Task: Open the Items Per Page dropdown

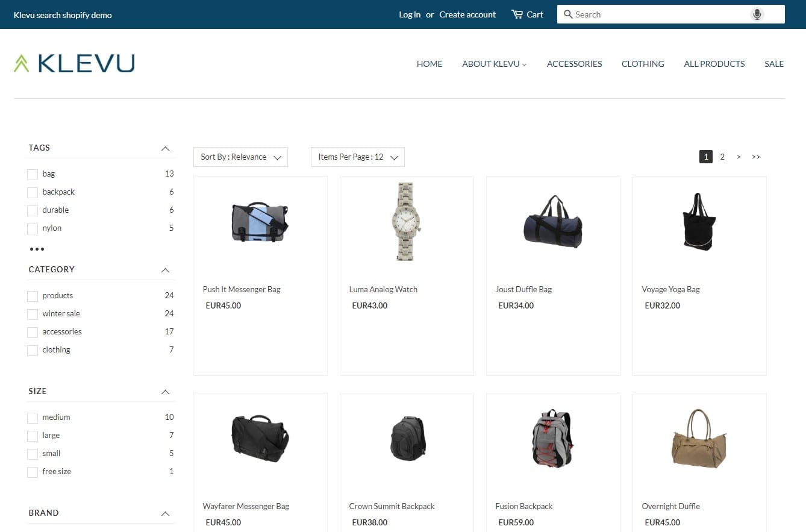Action: pos(358,157)
